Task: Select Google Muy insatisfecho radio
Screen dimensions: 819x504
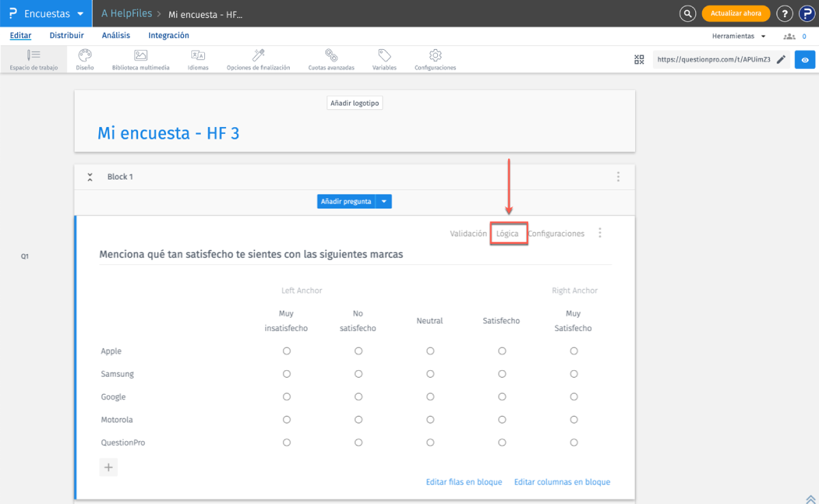Action: point(286,397)
